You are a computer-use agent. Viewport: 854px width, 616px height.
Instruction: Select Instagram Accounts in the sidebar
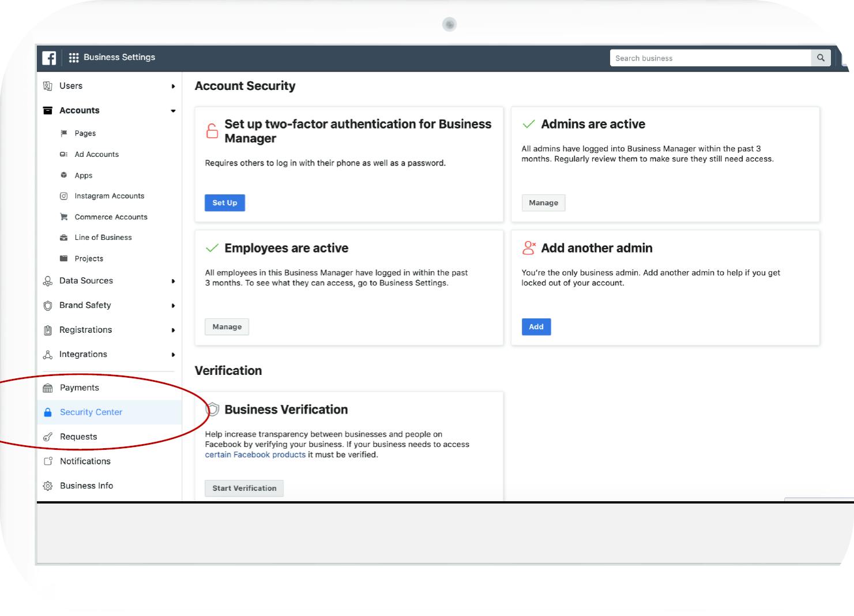(110, 196)
